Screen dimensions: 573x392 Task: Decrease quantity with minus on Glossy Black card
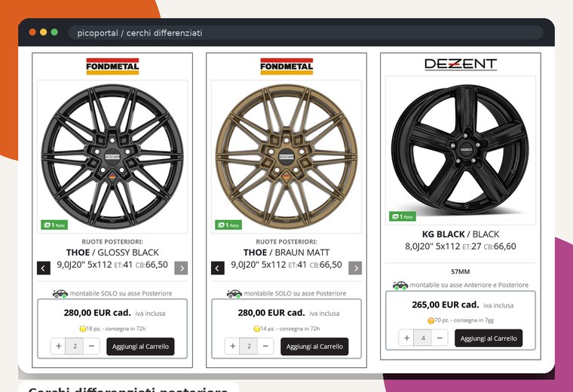click(x=91, y=346)
